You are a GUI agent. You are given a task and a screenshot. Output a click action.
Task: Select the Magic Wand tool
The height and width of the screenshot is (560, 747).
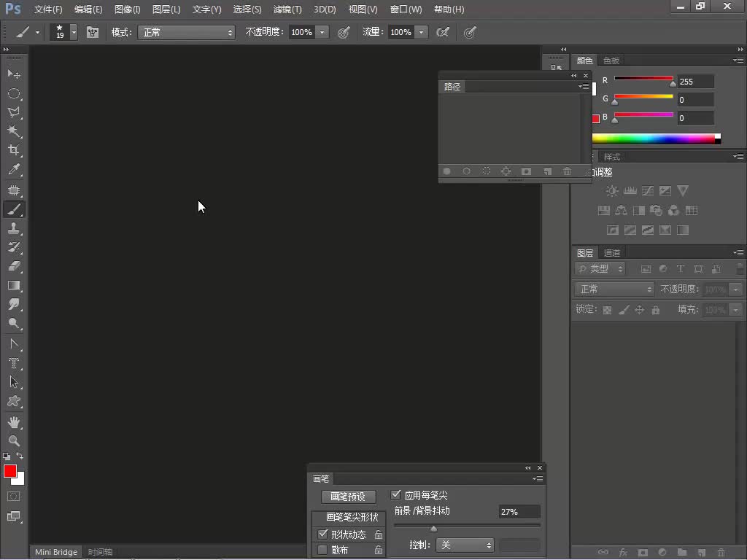tap(14, 131)
